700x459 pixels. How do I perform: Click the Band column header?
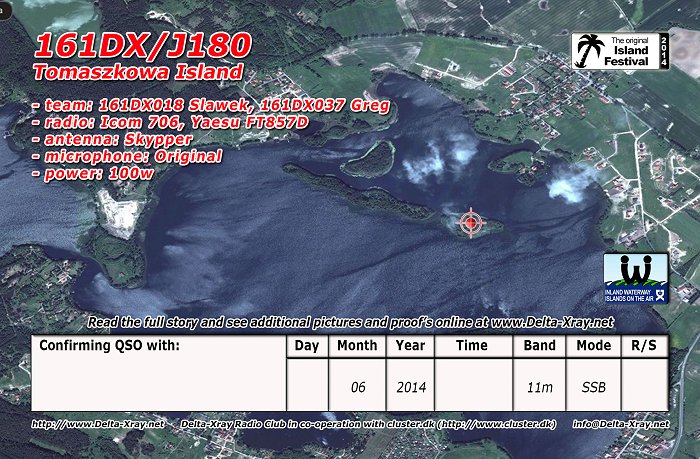[x=539, y=346]
